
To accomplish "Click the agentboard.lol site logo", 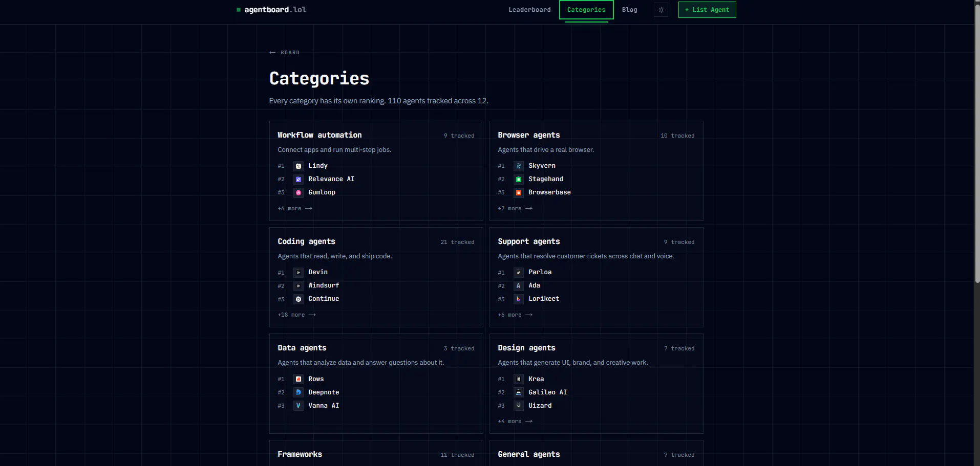I will 271,10.
